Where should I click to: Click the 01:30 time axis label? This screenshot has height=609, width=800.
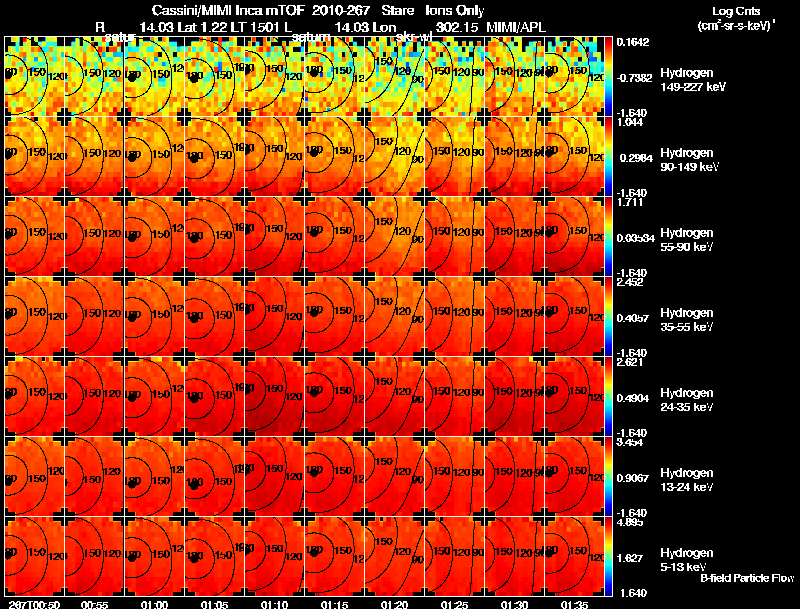pos(514,605)
